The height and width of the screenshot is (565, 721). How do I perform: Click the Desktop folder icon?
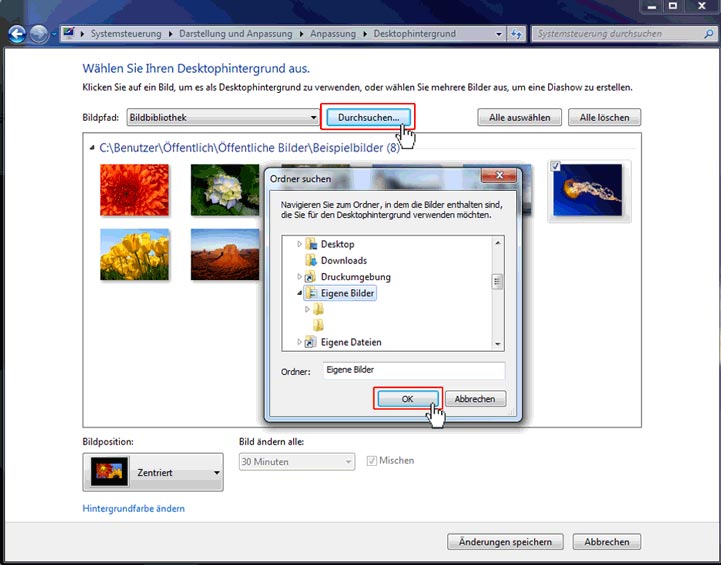(x=311, y=244)
